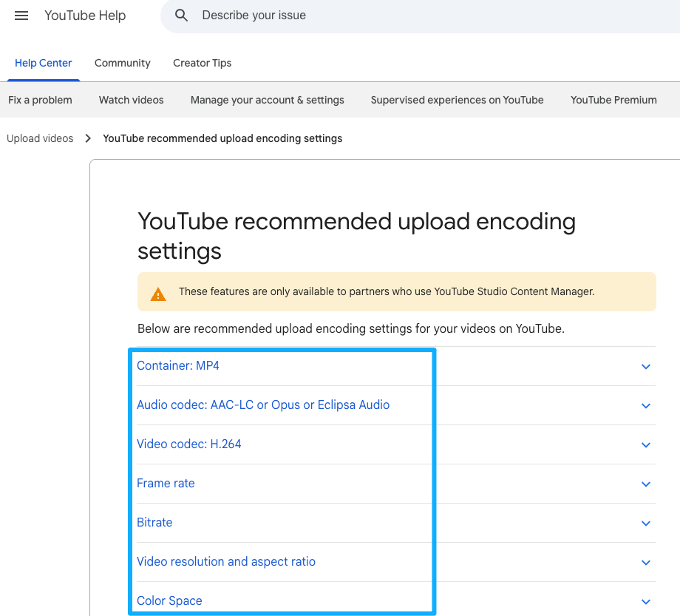The image size is (680, 616).
Task: Open the Creator Tips tab
Action: tap(202, 64)
